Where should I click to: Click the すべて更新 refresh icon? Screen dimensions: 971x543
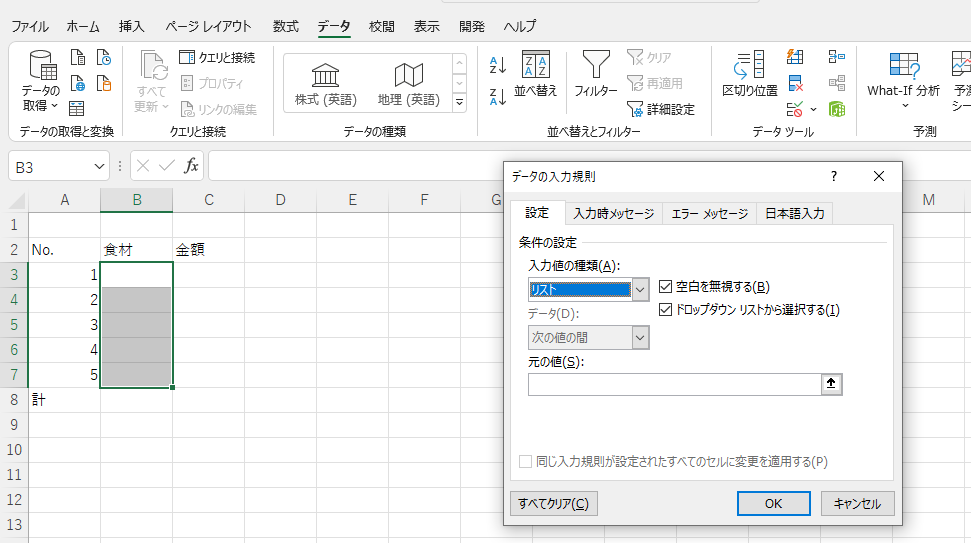click(x=152, y=82)
